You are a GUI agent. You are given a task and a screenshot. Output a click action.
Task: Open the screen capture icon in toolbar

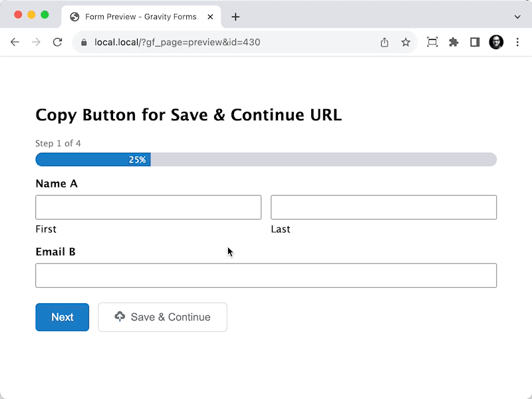pyautogui.click(x=432, y=42)
